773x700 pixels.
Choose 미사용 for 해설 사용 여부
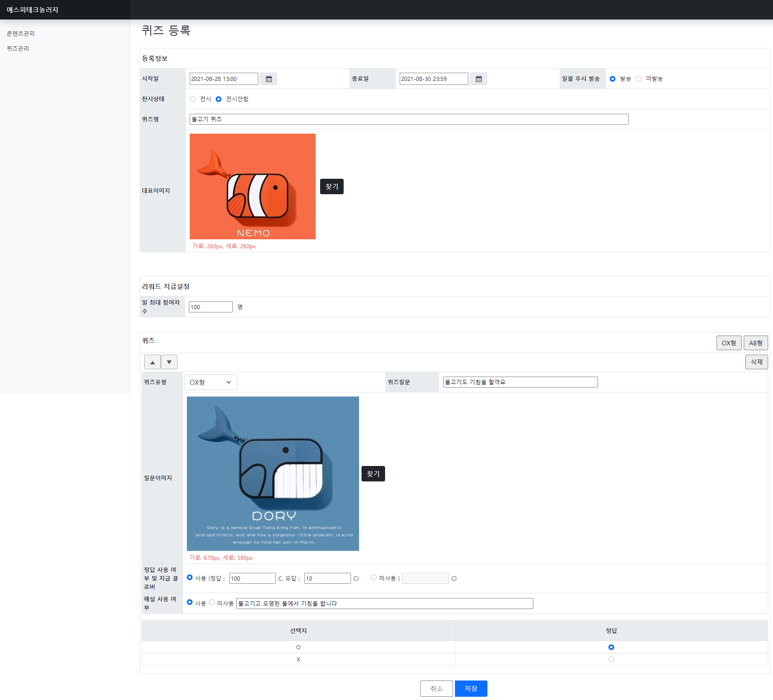tap(211, 602)
